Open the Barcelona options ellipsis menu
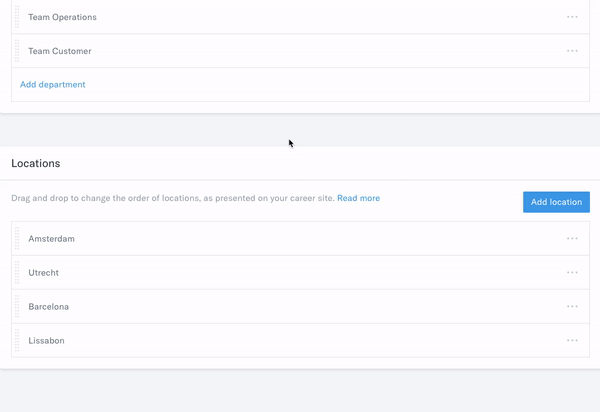The width and height of the screenshot is (600, 412). point(572,306)
